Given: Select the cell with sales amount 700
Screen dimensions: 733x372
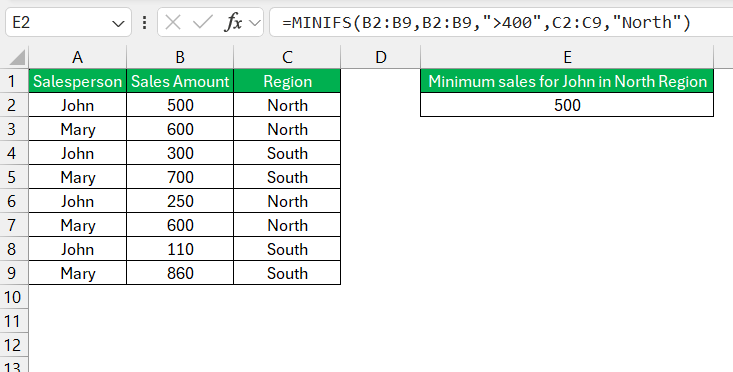Looking at the screenshot, I should pos(180,177).
